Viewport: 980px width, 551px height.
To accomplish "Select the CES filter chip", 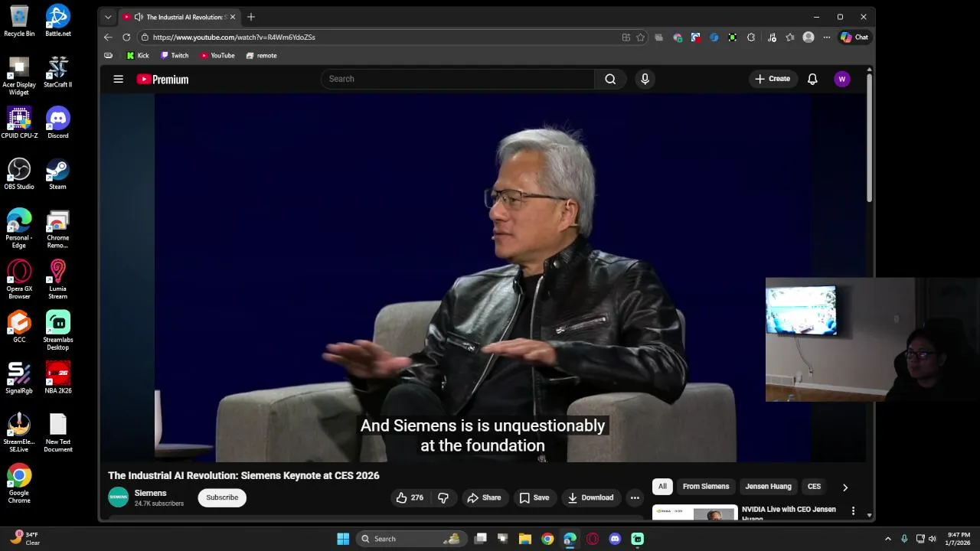I will 814,487.
